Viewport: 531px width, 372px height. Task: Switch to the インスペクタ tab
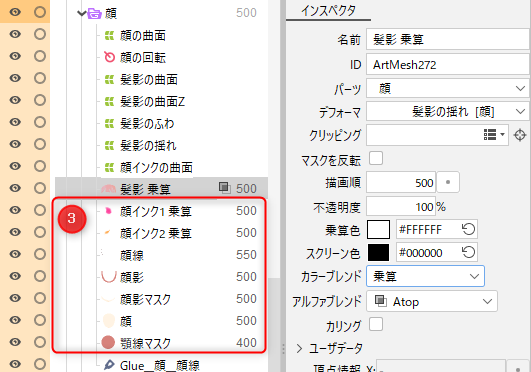click(x=328, y=11)
